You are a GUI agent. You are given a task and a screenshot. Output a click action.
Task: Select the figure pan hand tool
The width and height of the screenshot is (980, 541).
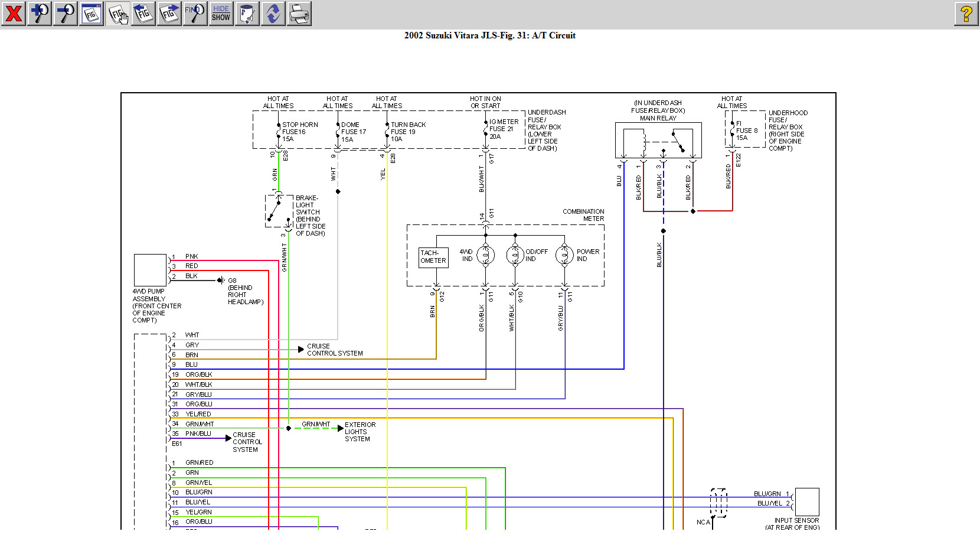coord(117,13)
